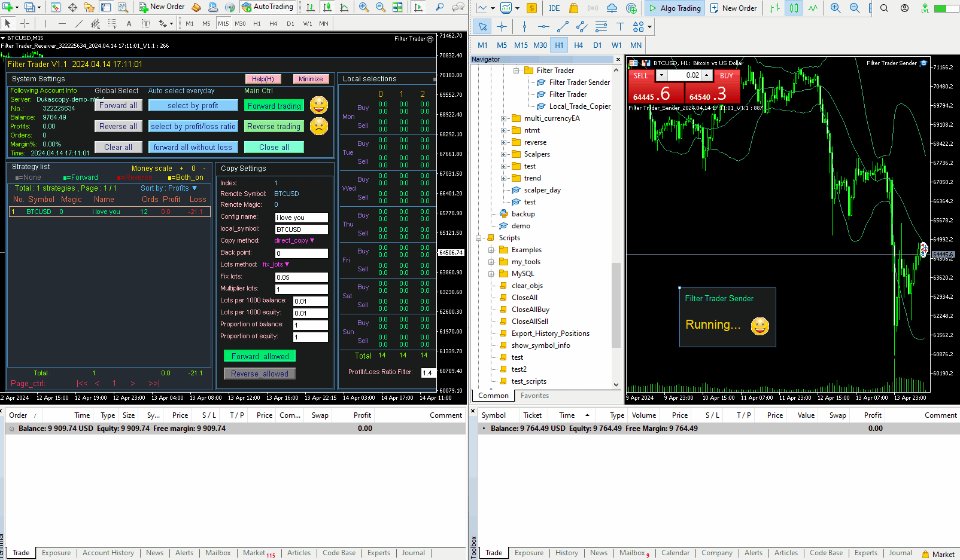The image size is (960, 560).
Task: Click the 'Close all' button in Main Ctrl
Action: 274,147
